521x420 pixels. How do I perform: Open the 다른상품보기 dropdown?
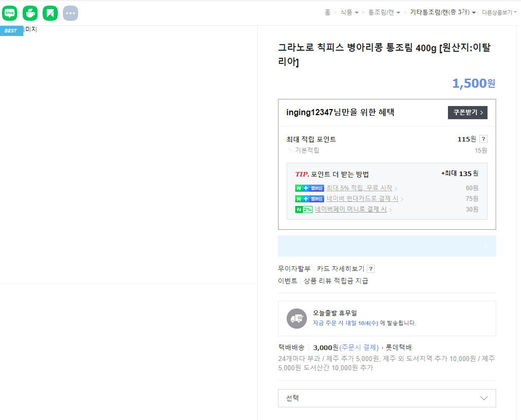click(498, 12)
